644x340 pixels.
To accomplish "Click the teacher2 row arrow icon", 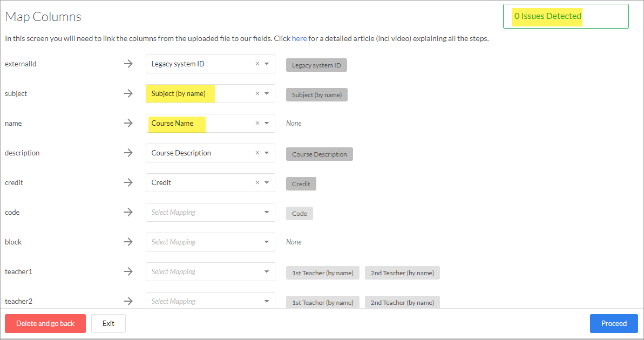I will click(x=128, y=301).
